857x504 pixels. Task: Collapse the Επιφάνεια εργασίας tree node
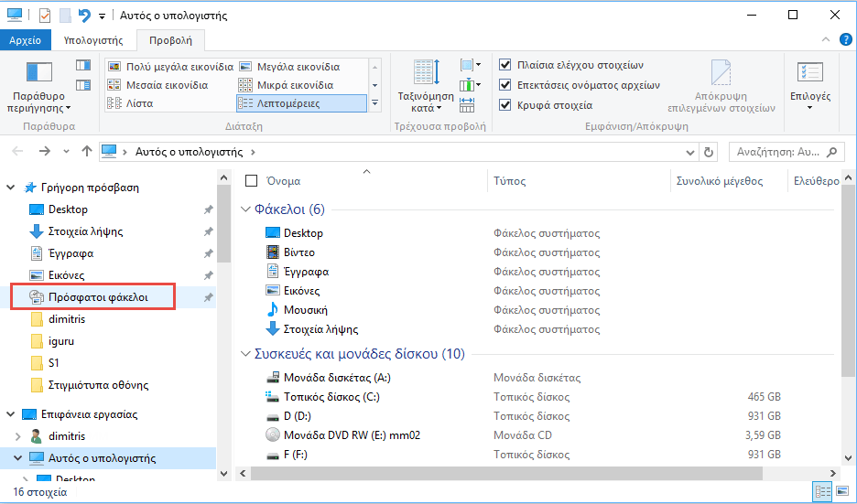[10, 414]
